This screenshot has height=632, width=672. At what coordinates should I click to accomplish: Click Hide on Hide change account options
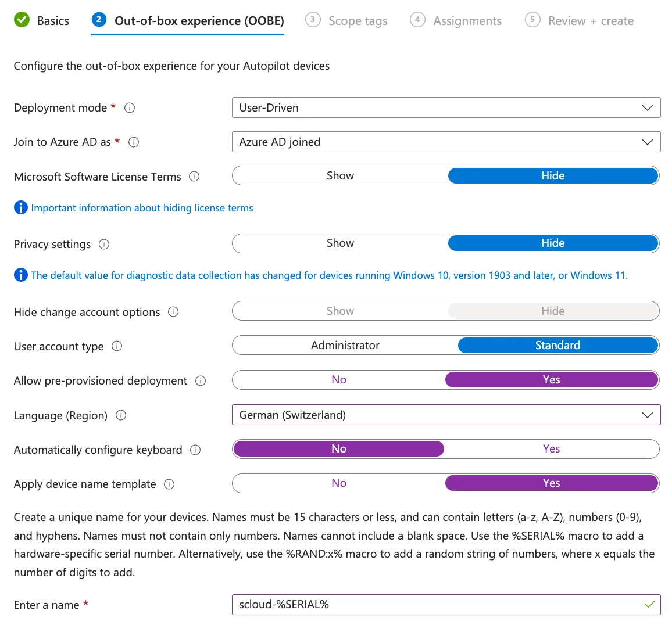553,311
